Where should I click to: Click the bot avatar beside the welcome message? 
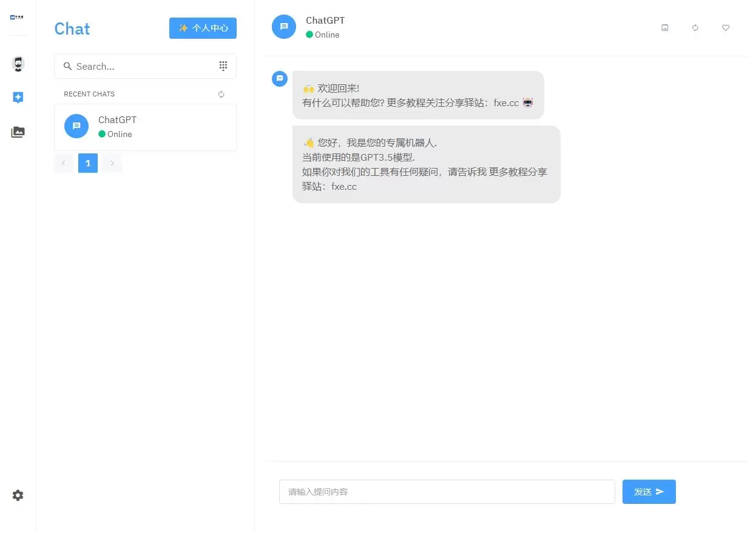280,79
